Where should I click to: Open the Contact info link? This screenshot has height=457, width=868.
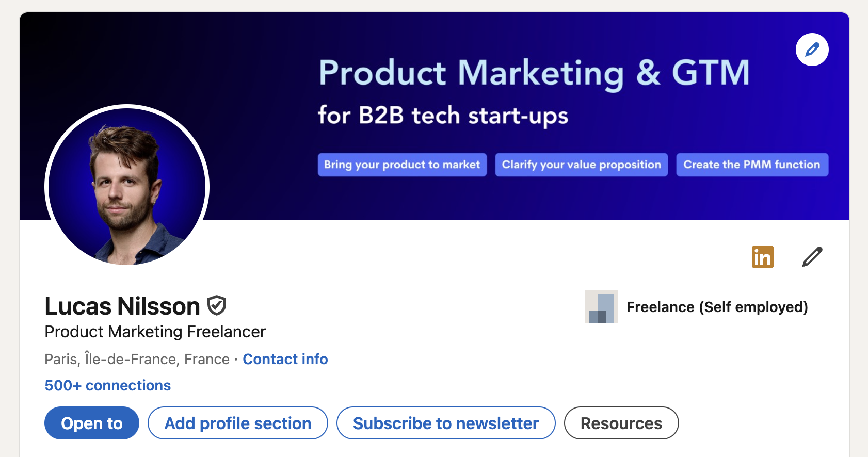tap(285, 359)
